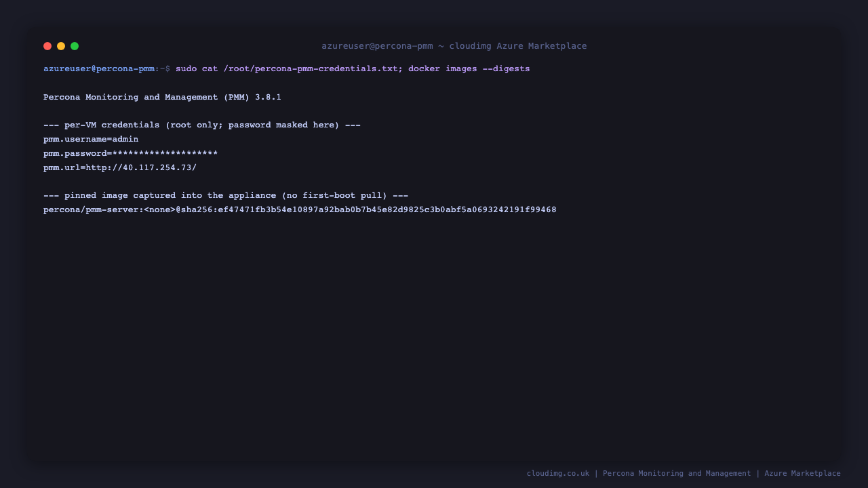
Task: Click the 'pmm.username=admin' line
Action: tap(91, 139)
